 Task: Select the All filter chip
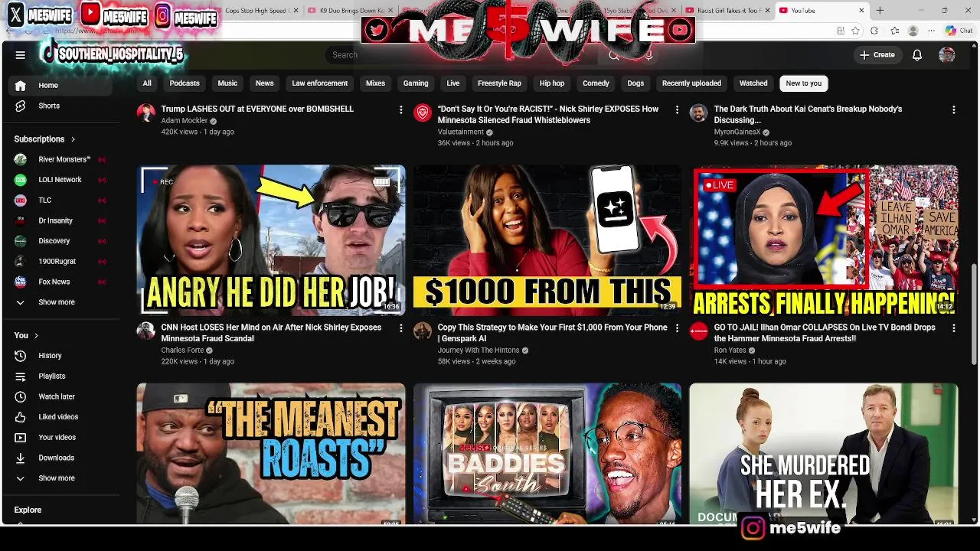click(x=147, y=83)
